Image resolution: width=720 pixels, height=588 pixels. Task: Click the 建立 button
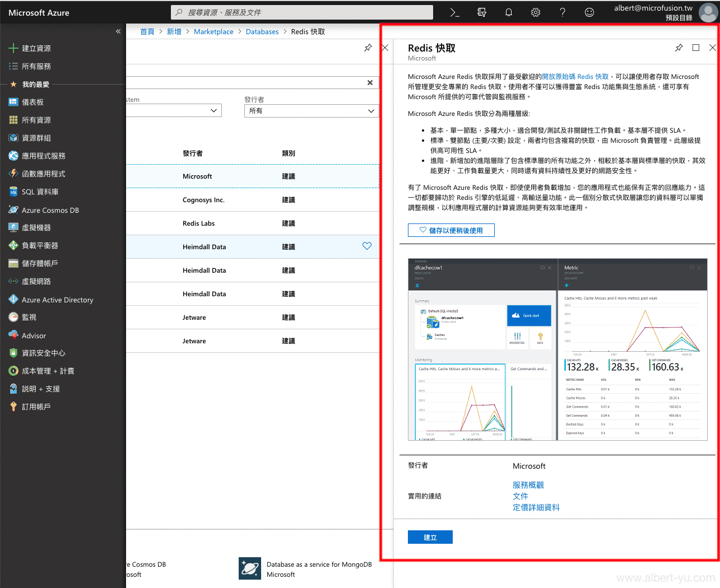pyautogui.click(x=430, y=537)
